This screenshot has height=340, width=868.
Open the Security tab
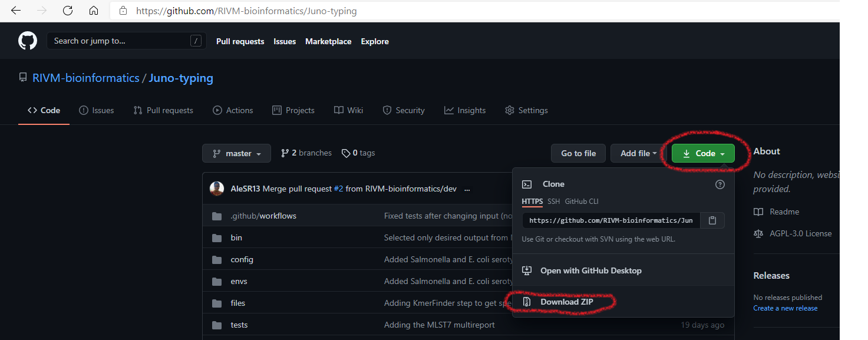pos(404,110)
